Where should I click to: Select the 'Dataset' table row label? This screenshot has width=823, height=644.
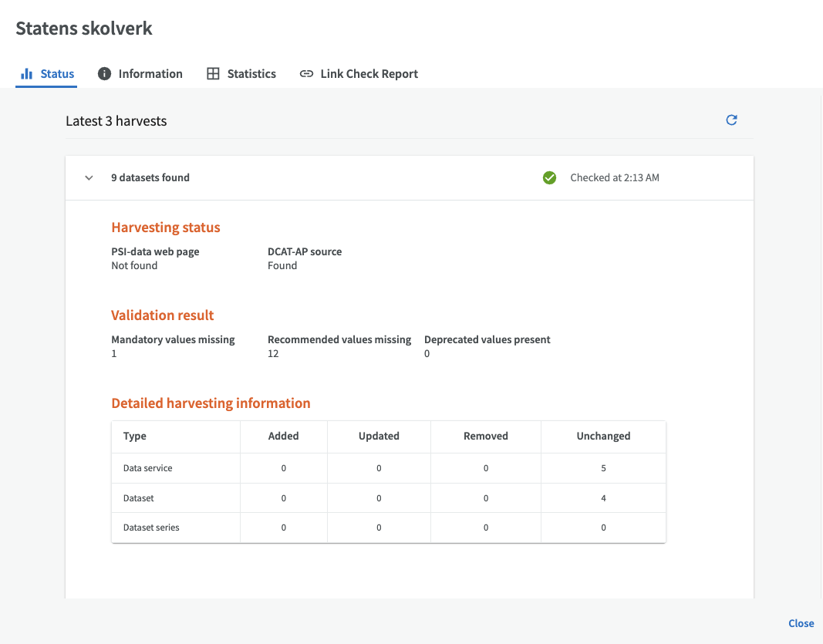coord(139,498)
